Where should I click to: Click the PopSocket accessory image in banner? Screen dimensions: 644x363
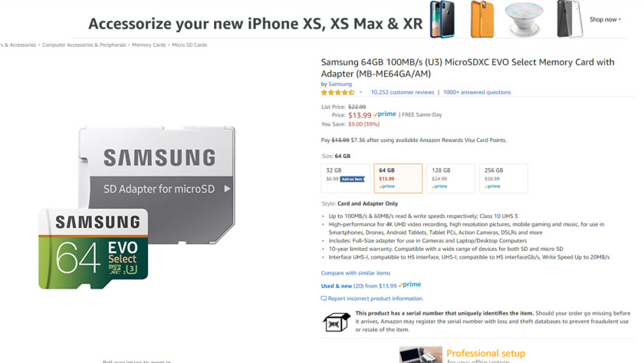[524, 19]
